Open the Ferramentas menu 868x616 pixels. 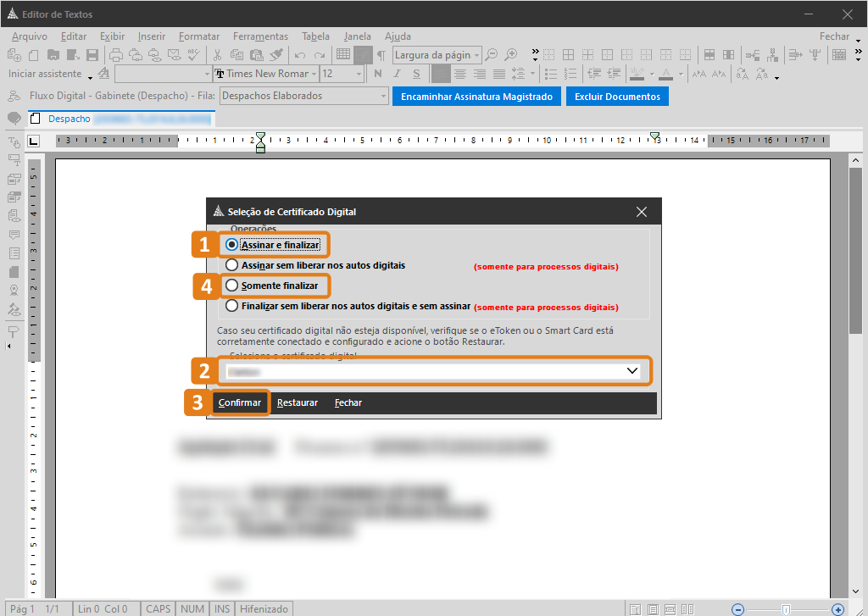(260, 36)
